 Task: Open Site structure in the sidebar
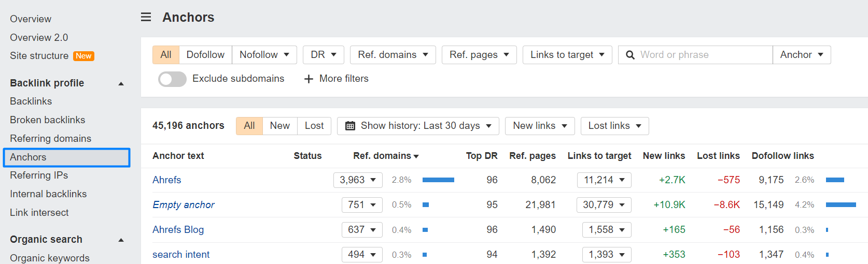click(x=39, y=56)
